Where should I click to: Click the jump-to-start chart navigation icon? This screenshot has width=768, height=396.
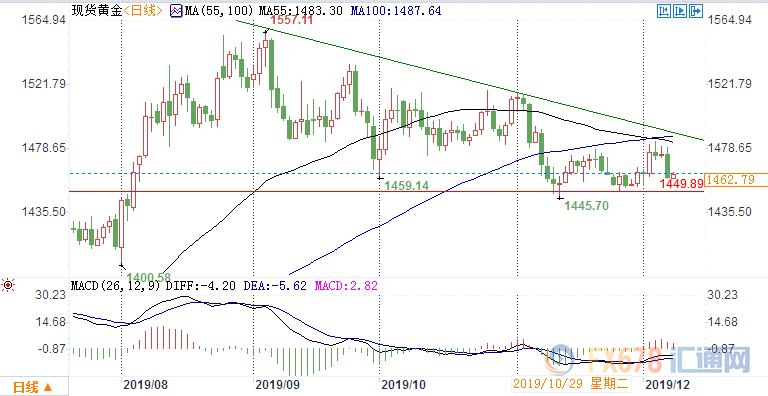pos(665,11)
